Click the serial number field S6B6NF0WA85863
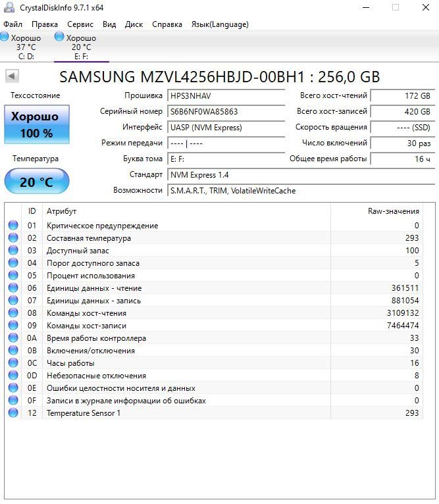The height and width of the screenshot is (504, 439). pos(226,112)
